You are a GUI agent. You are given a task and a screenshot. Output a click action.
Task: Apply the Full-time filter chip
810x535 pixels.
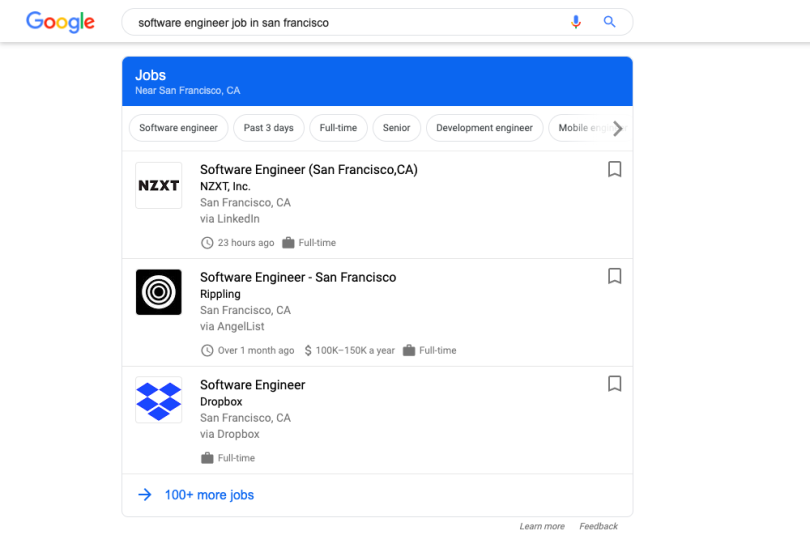[x=338, y=128]
